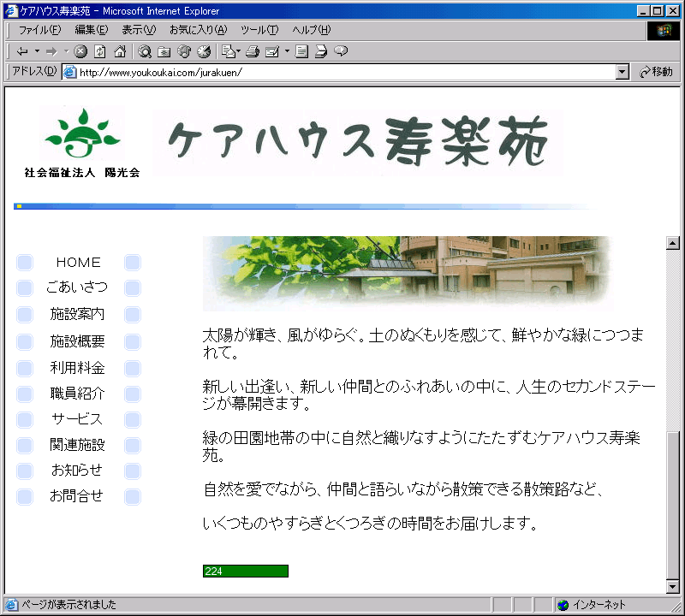The height and width of the screenshot is (616, 685).
Task: Open the ファイル(F) menu
Action: pos(39,30)
